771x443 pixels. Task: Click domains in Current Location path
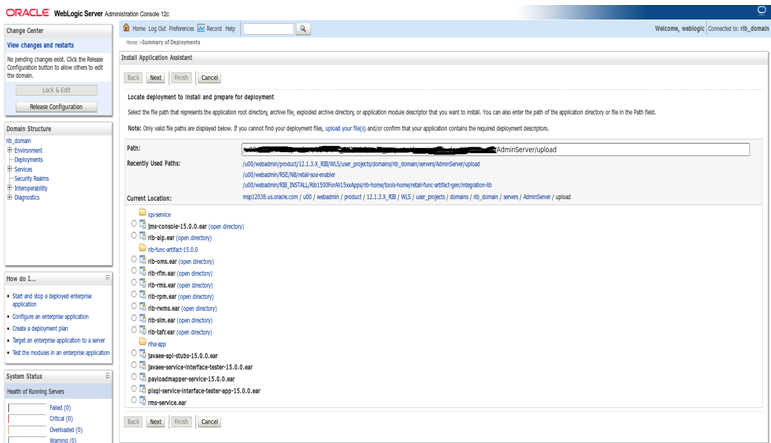click(x=459, y=197)
